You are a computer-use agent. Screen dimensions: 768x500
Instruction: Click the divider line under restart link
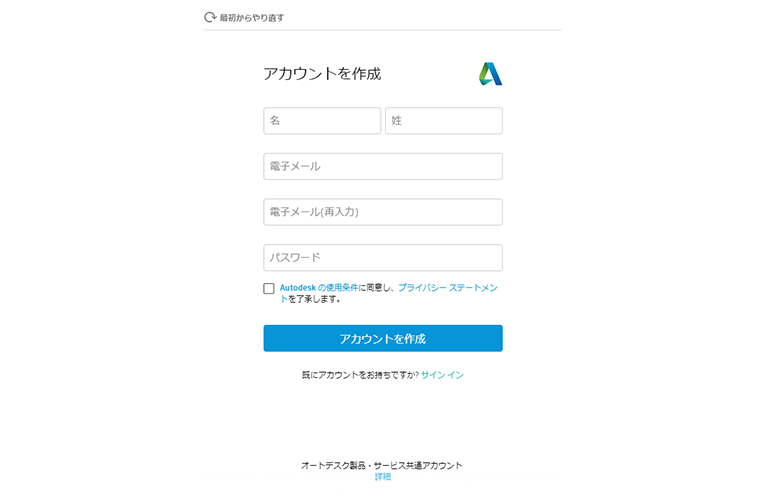383,30
